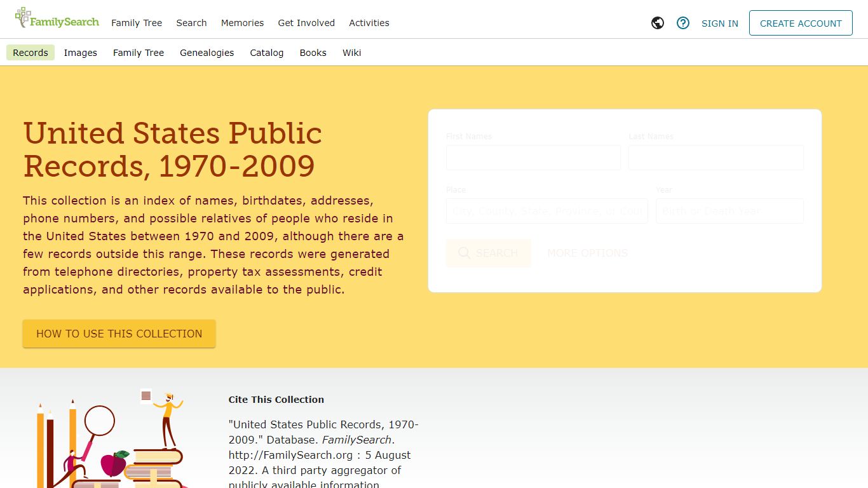Click the CREATE ACCOUNT button
868x488 pixels.
pos(801,23)
